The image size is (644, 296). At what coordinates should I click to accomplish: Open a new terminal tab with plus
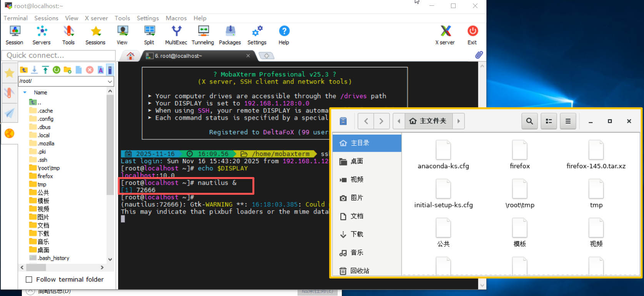pyautogui.click(x=266, y=56)
